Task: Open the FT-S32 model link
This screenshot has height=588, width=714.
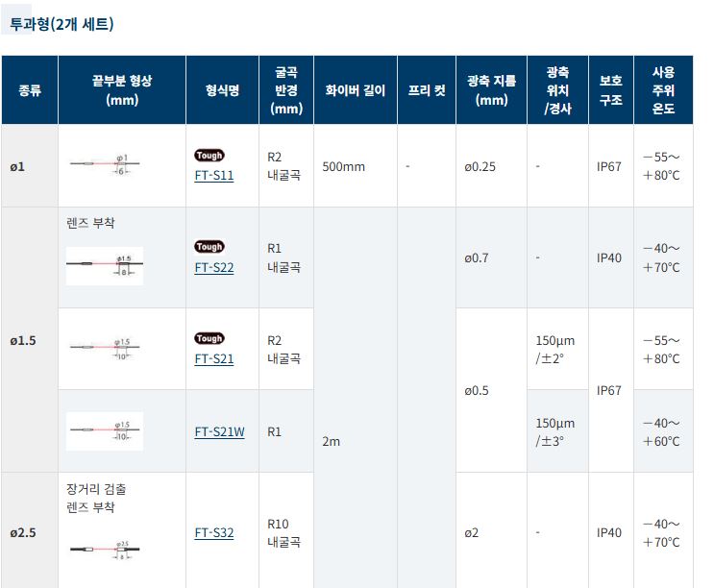Action: coord(214,533)
